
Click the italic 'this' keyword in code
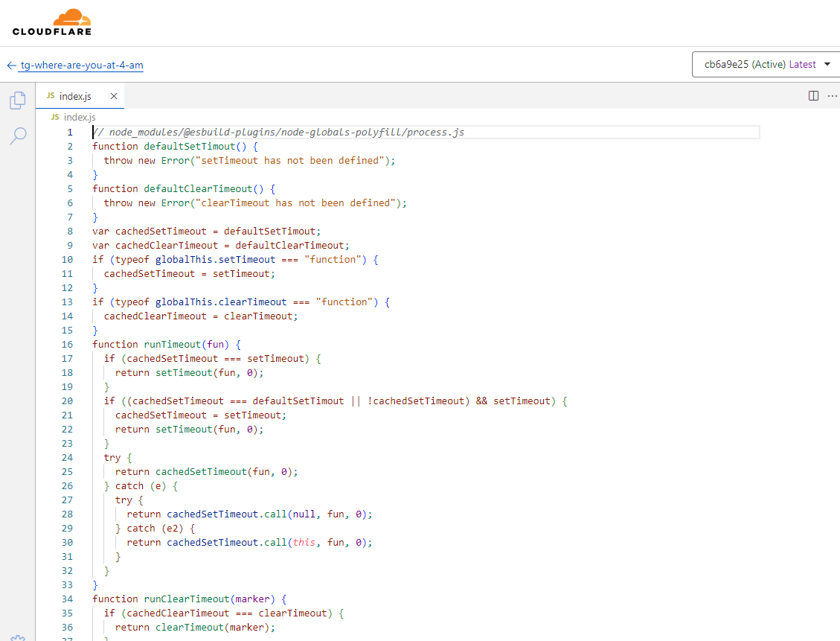pyautogui.click(x=304, y=543)
